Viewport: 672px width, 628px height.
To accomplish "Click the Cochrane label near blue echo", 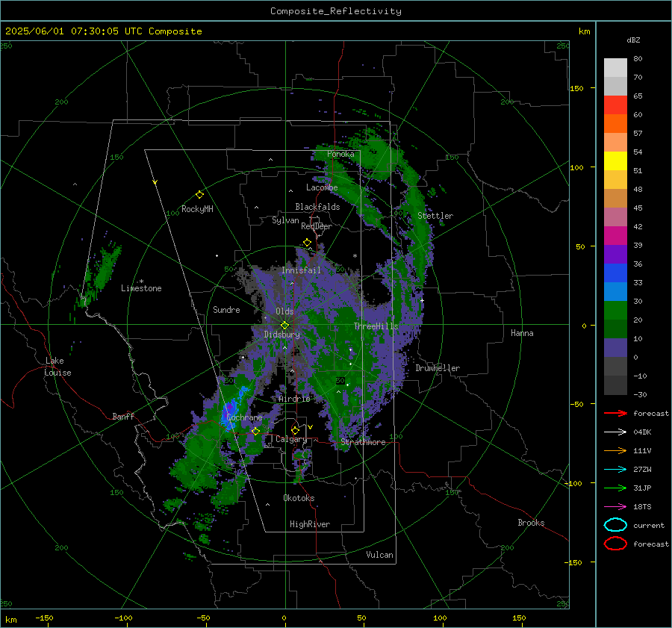I will pos(244,417).
